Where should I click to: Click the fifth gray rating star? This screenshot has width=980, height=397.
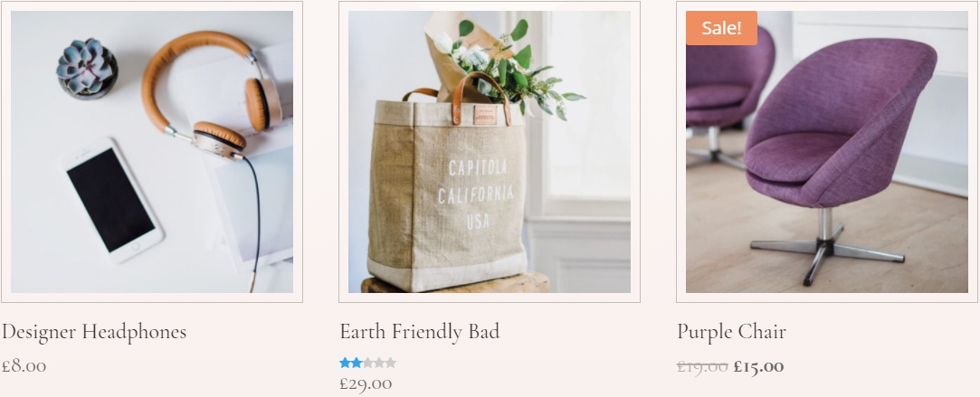[x=390, y=363]
